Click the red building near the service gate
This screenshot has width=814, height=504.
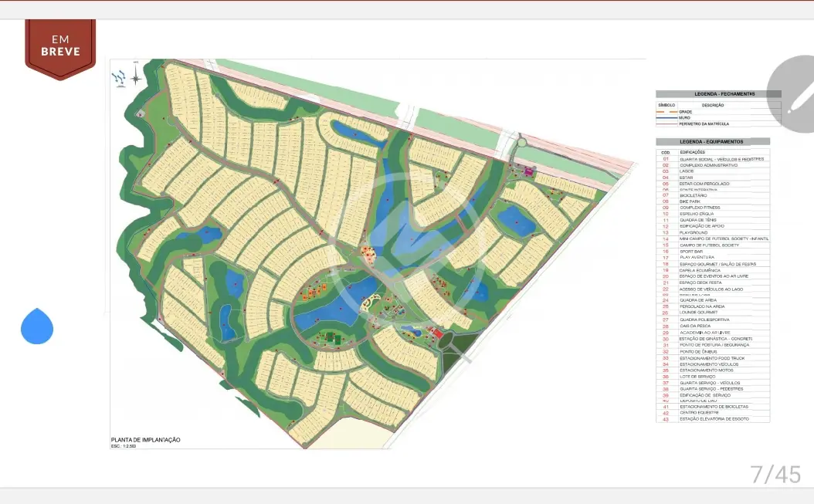pos(438,333)
